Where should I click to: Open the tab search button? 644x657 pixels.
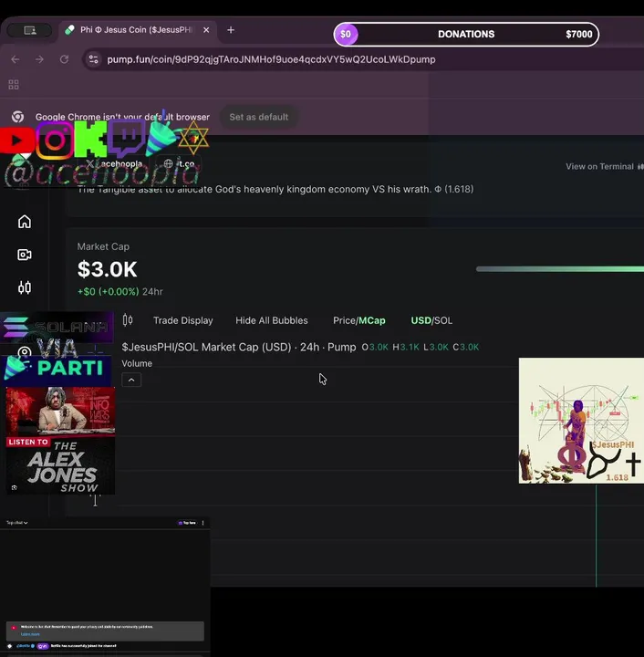pos(30,30)
